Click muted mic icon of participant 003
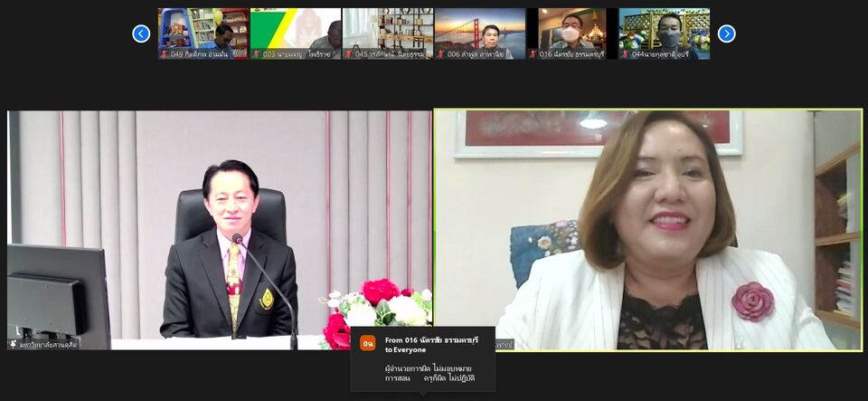 point(256,54)
